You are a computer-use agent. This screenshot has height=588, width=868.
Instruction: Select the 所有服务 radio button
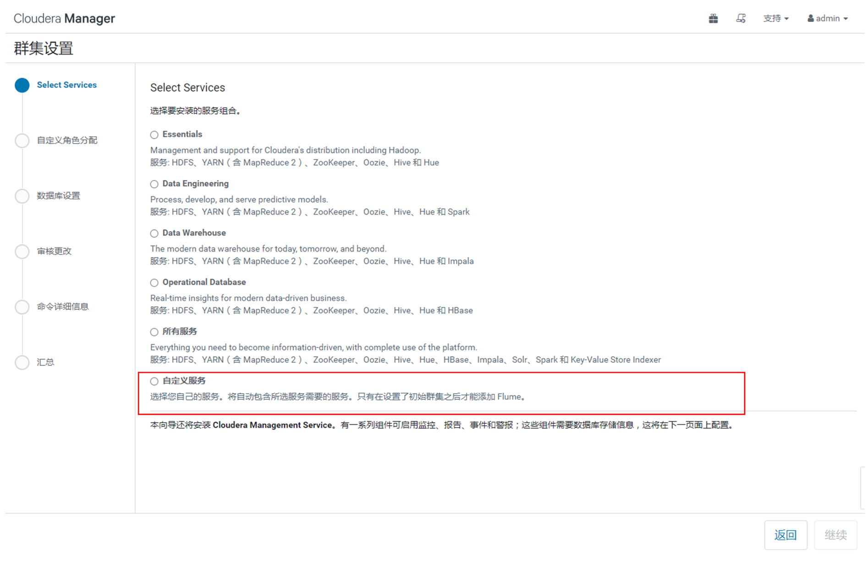(x=154, y=332)
